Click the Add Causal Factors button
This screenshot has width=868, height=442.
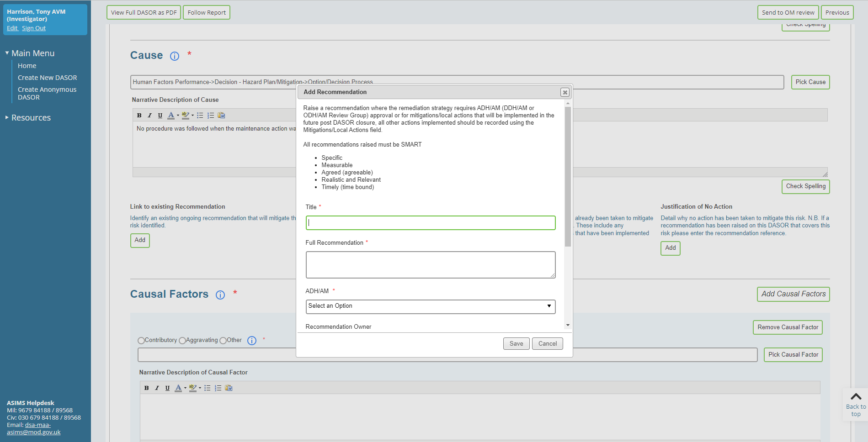pos(793,294)
